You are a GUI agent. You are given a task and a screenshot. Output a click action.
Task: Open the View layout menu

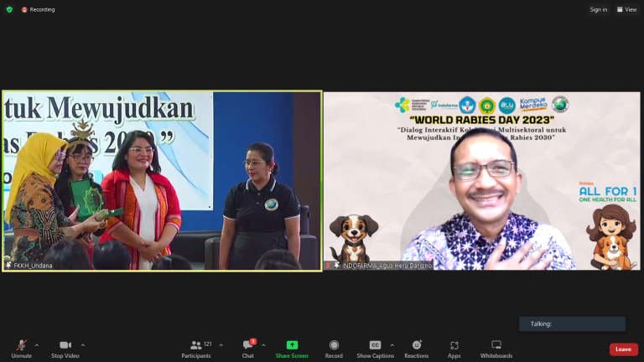[626, 9]
